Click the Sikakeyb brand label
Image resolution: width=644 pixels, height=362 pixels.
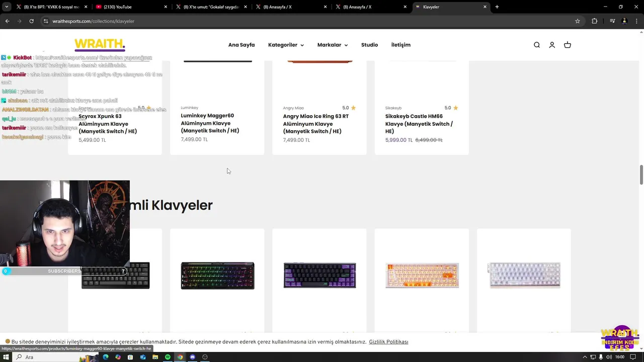pyautogui.click(x=393, y=108)
